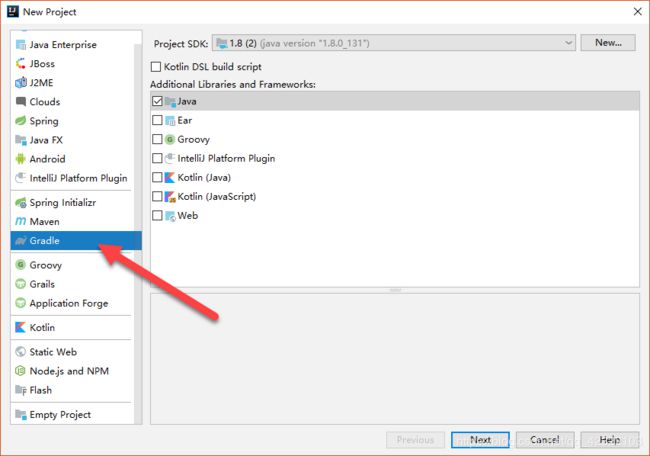
Task: Select the 'Static Web' label
Action: [53, 352]
